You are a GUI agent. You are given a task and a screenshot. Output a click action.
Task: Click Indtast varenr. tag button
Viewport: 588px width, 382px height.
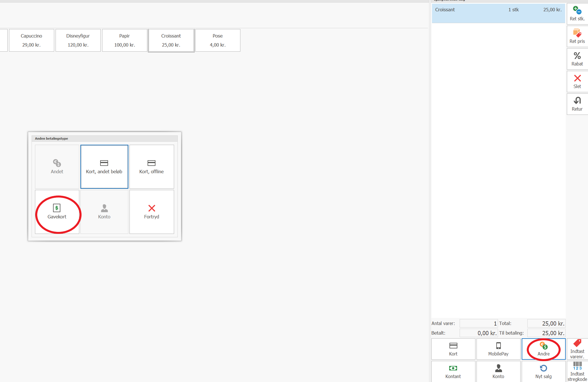[x=577, y=349]
